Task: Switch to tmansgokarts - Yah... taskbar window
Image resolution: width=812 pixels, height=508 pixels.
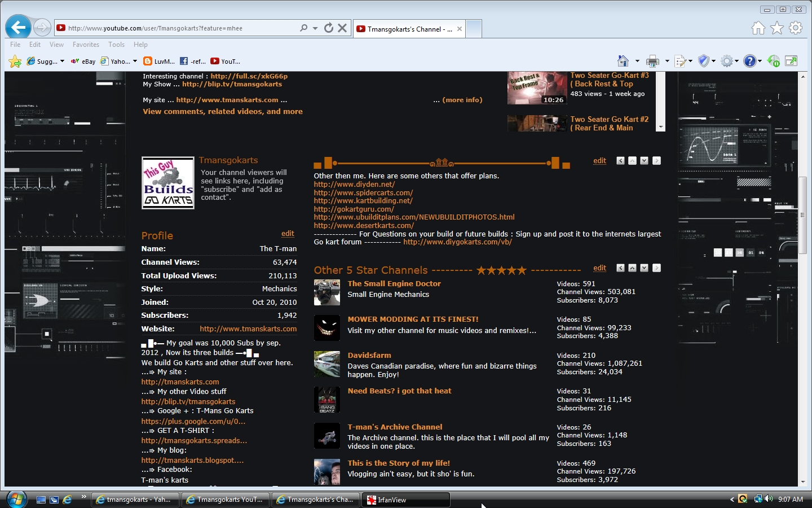Action: click(x=135, y=500)
